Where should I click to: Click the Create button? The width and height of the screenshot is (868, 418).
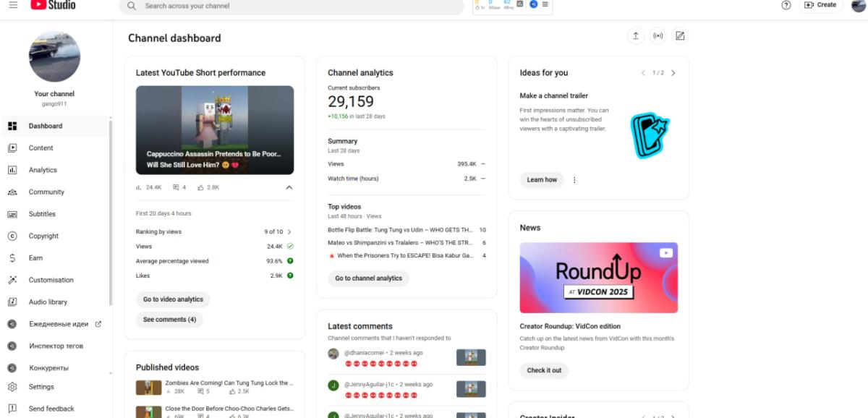pyautogui.click(x=820, y=5)
